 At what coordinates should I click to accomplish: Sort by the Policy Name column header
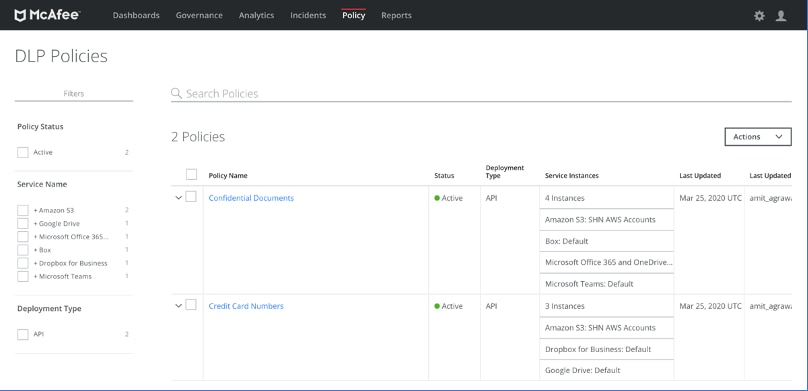228,176
